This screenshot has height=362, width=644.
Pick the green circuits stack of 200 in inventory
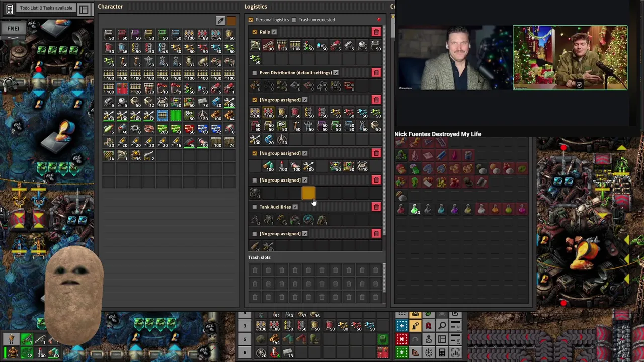point(162,130)
